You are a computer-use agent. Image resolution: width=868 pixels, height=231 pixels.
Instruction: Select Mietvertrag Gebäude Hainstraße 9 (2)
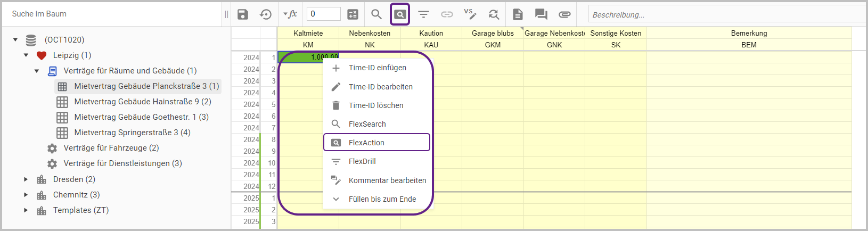pos(142,102)
